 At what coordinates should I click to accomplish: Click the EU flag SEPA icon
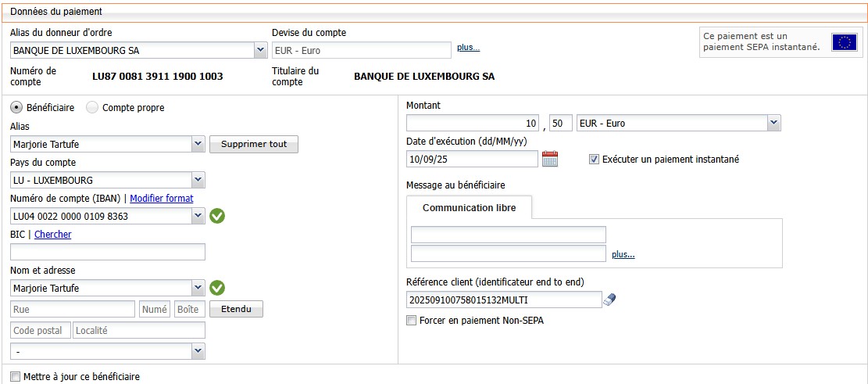pos(844,42)
